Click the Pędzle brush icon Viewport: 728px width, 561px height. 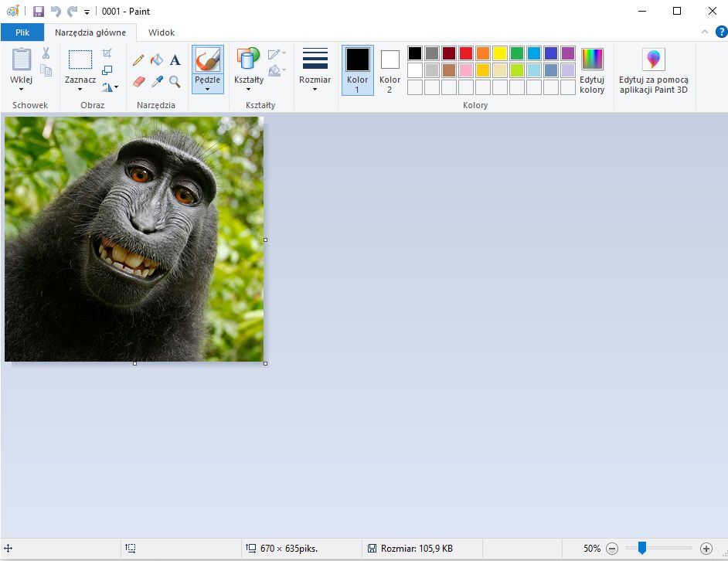(207, 60)
